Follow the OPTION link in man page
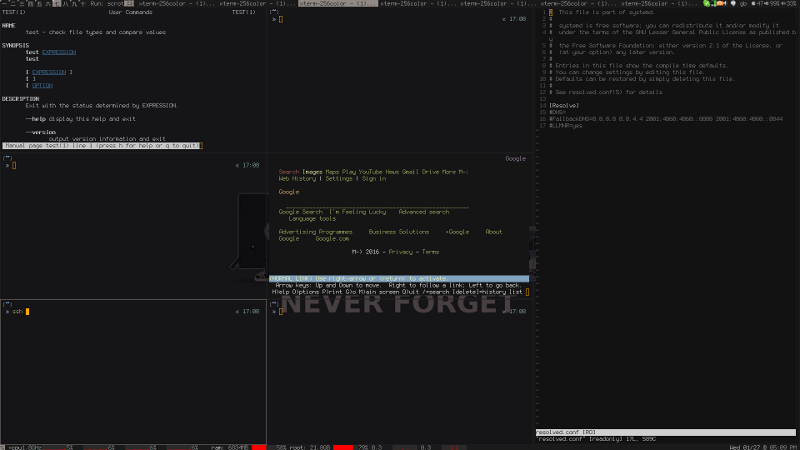Screen dimensions: 800x450 click(42, 85)
